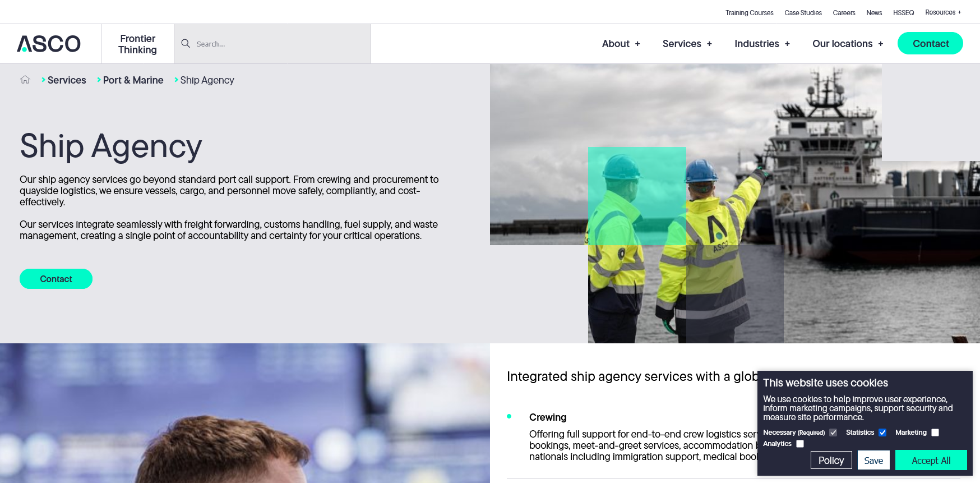This screenshot has width=980, height=483.
Task: Open the Services navigation menu
Action: (682, 44)
